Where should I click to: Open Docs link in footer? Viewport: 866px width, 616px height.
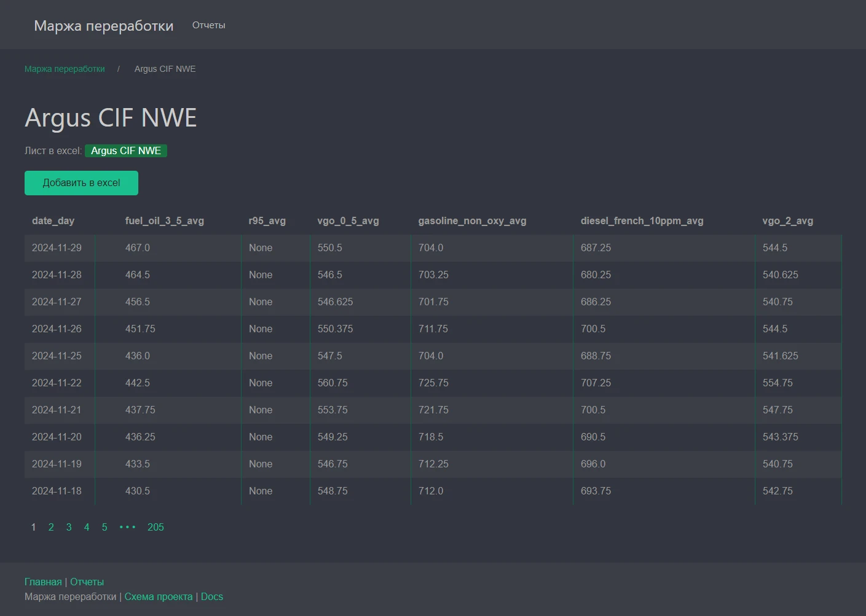click(x=212, y=596)
